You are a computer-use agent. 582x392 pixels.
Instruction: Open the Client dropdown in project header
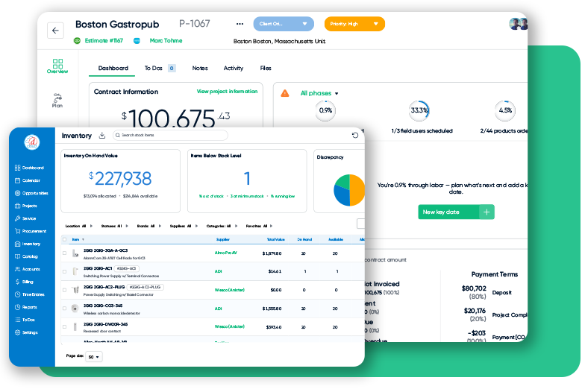click(x=284, y=24)
